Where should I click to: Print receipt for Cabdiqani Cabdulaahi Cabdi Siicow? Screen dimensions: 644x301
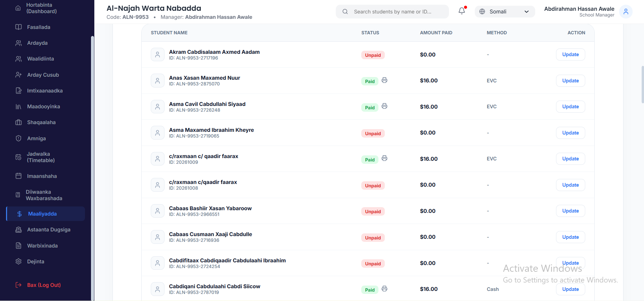pos(384,289)
